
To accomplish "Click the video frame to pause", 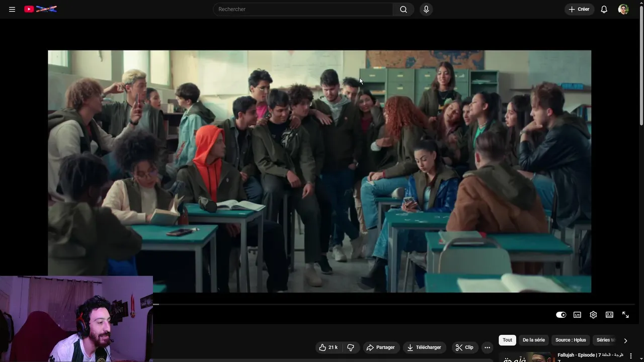I will (319, 171).
